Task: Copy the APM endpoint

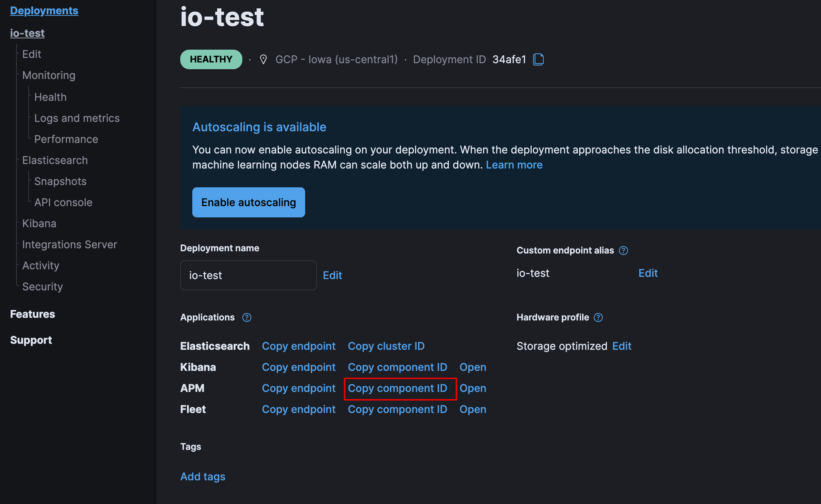Action: (x=299, y=388)
